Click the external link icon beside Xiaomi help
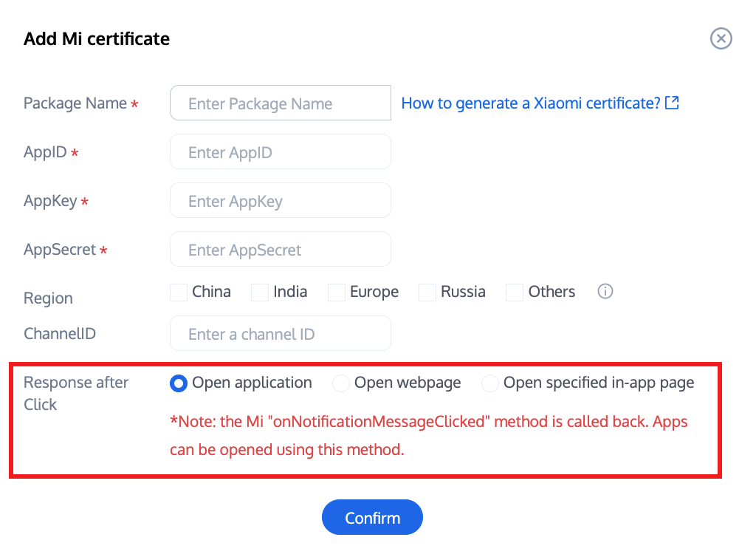Image resolution: width=756 pixels, height=557 pixels. [672, 103]
